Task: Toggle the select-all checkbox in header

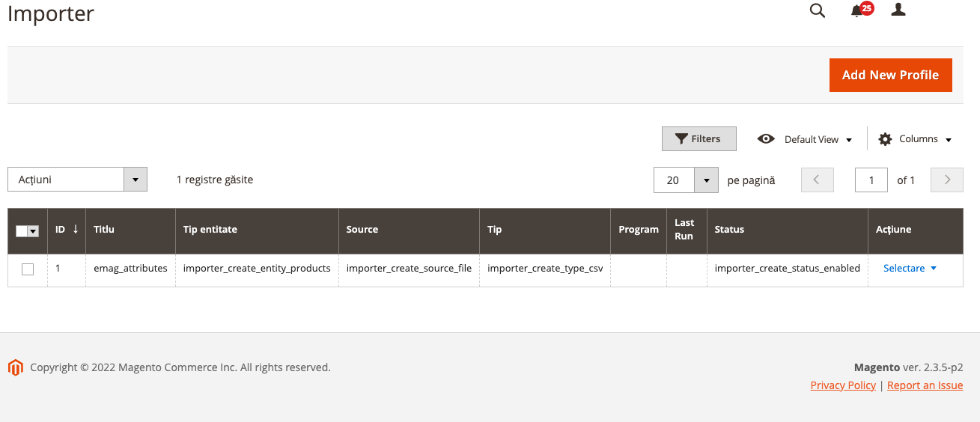Action: tap(21, 231)
